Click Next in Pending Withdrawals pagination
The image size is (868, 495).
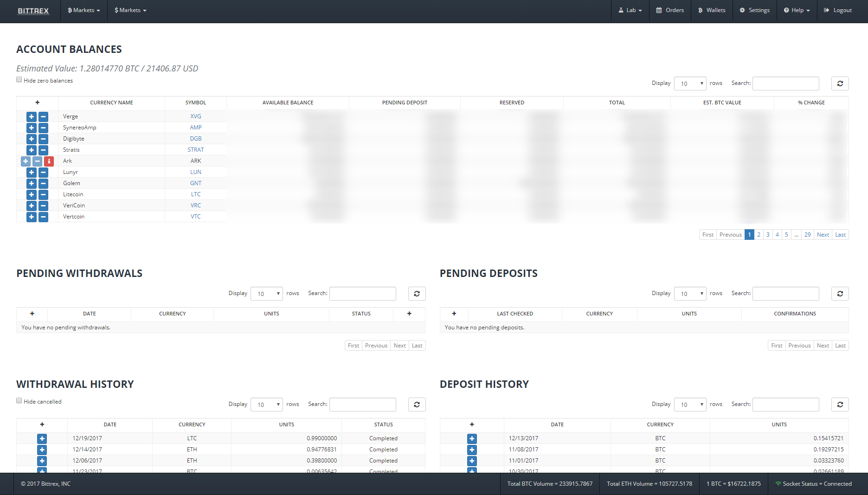tap(399, 346)
